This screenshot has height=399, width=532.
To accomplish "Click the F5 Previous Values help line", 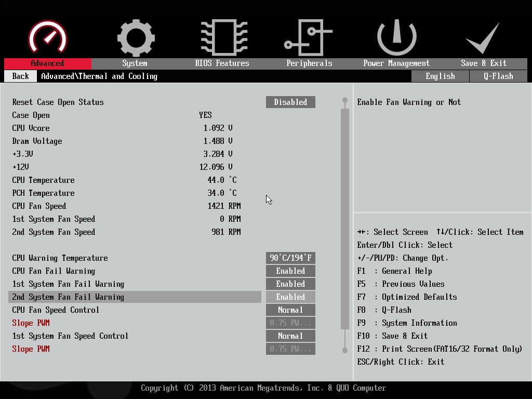I will tap(401, 284).
